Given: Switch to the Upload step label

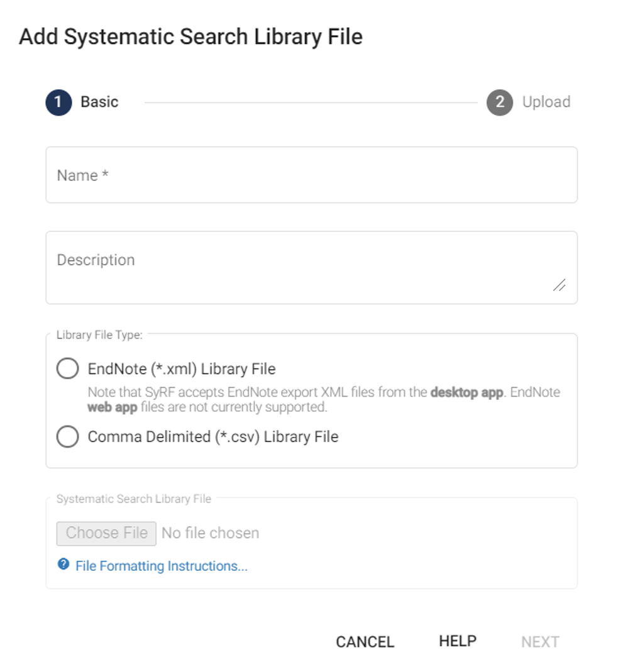Looking at the screenshot, I should (546, 102).
